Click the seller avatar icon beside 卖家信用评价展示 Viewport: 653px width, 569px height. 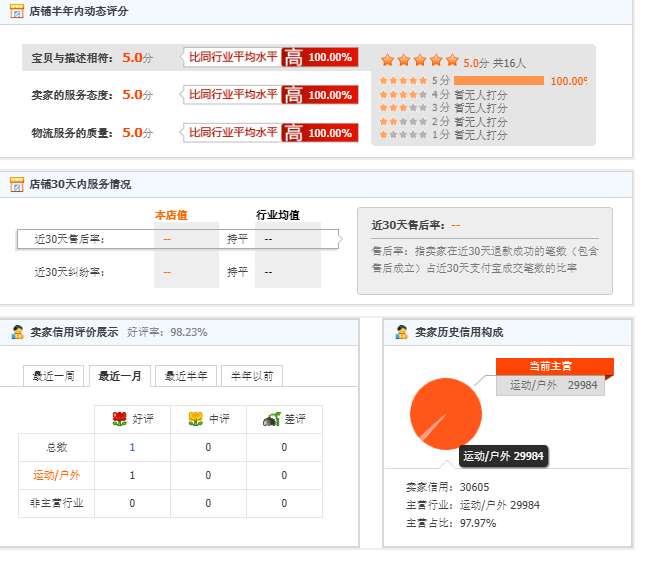tap(17, 332)
